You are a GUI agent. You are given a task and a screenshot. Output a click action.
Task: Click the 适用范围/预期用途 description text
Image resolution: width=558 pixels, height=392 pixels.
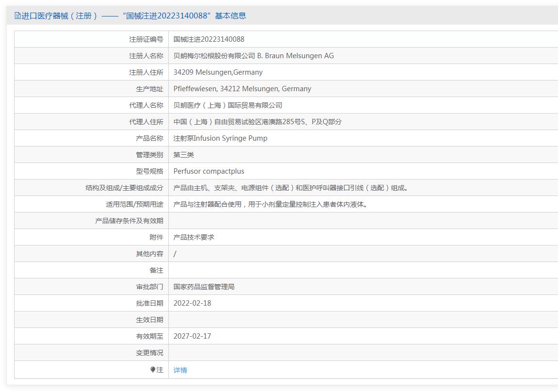[271, 204]
